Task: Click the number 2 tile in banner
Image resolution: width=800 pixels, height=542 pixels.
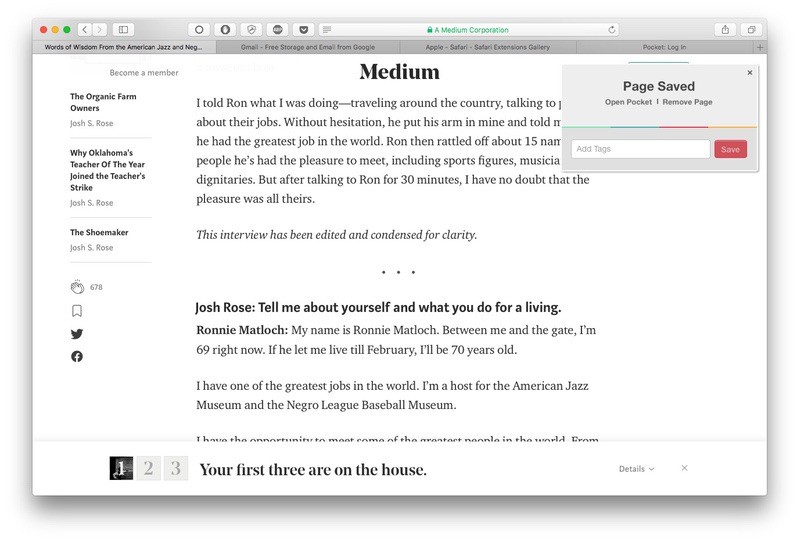Action: point(148,468)
